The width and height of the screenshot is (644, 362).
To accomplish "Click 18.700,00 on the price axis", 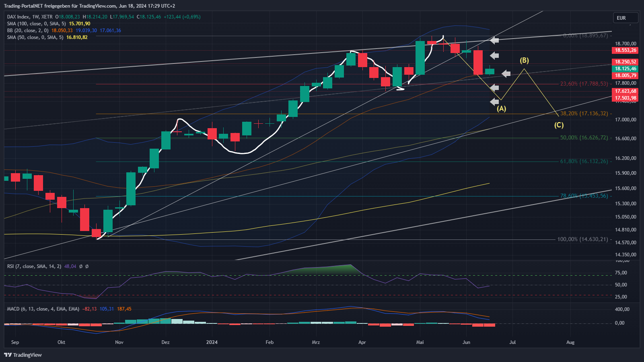I will point(625,44).
